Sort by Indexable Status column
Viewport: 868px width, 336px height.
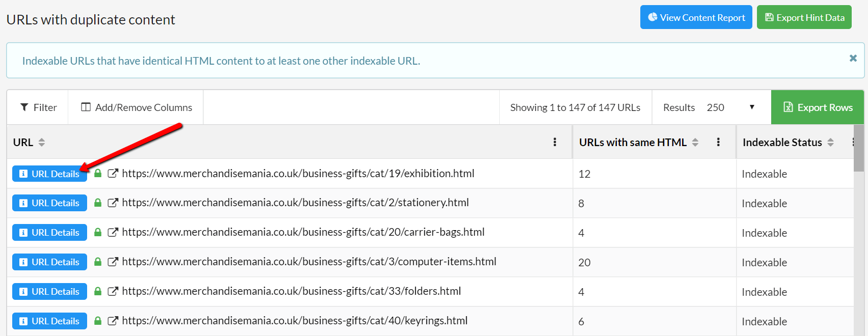point(830,143)
